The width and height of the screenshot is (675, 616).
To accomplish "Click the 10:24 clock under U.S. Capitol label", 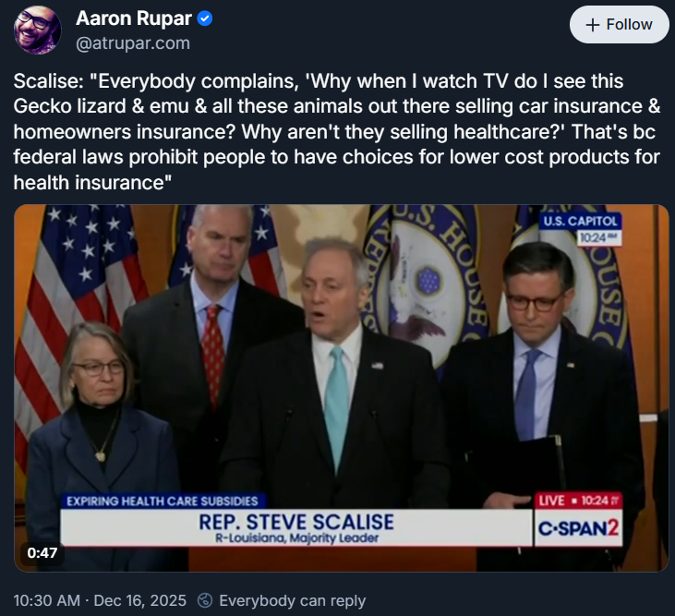I will tap(597, 237).
